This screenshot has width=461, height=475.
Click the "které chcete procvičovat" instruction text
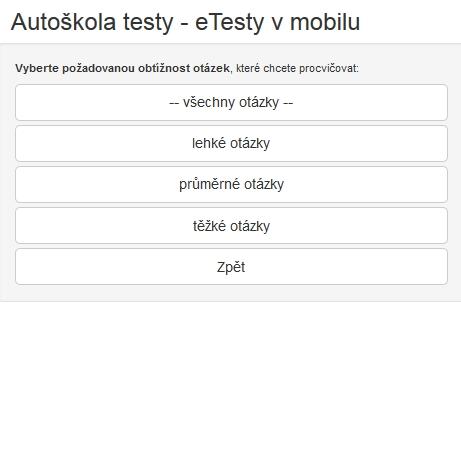point(296,68)
